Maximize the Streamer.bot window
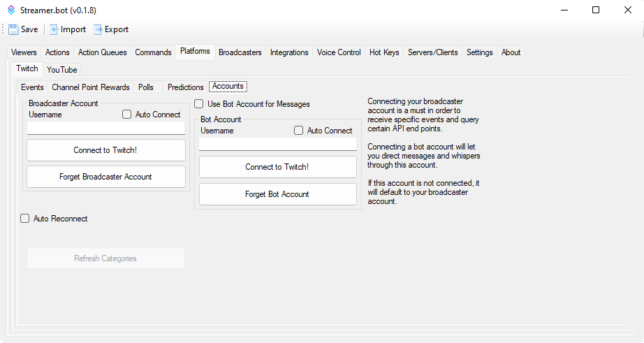Viewport: 644px width, 343px height. click(596, 10)
